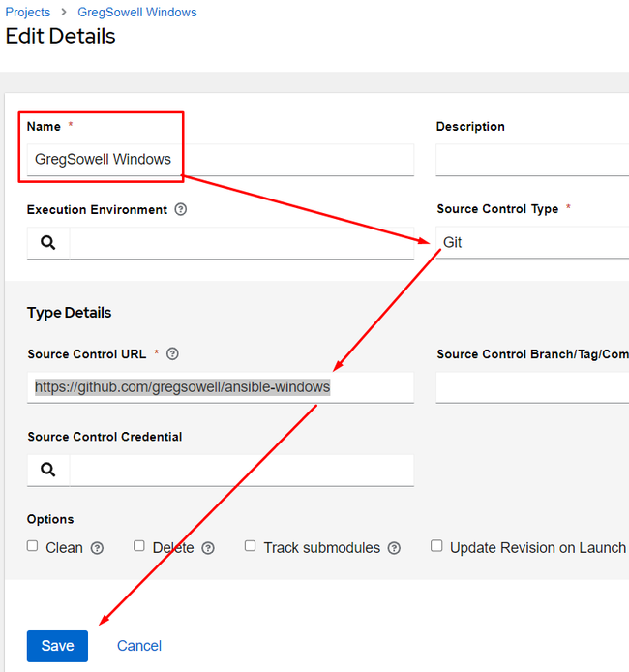
Task: Click the breadcrumb chevron separator after Projects
Action: point(64,12)
